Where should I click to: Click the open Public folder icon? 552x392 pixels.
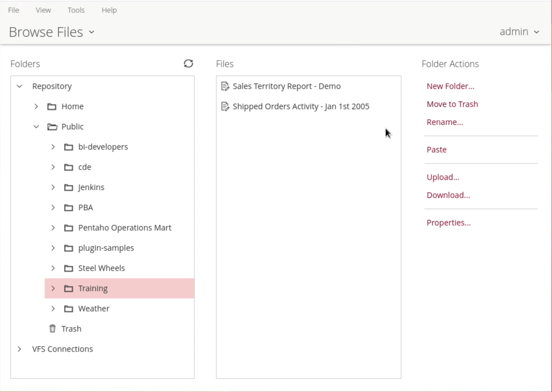point(52,127)
